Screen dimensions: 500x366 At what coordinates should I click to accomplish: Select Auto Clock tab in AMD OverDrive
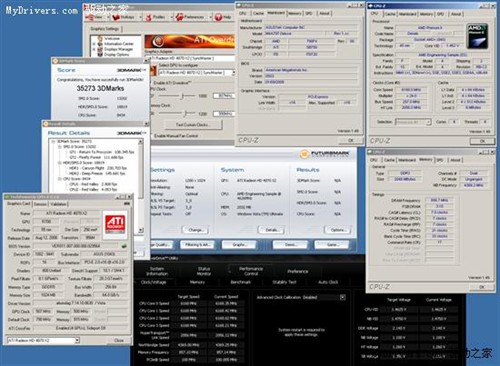click(x=328, y=282)
